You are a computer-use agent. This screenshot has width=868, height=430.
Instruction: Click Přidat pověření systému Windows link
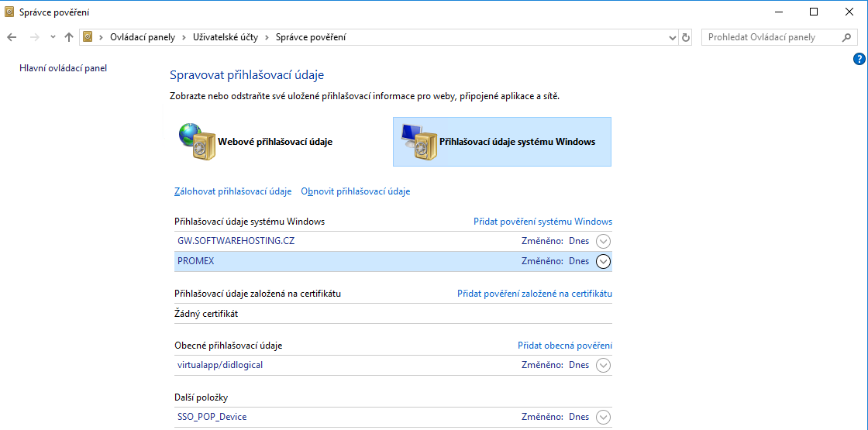542,222
